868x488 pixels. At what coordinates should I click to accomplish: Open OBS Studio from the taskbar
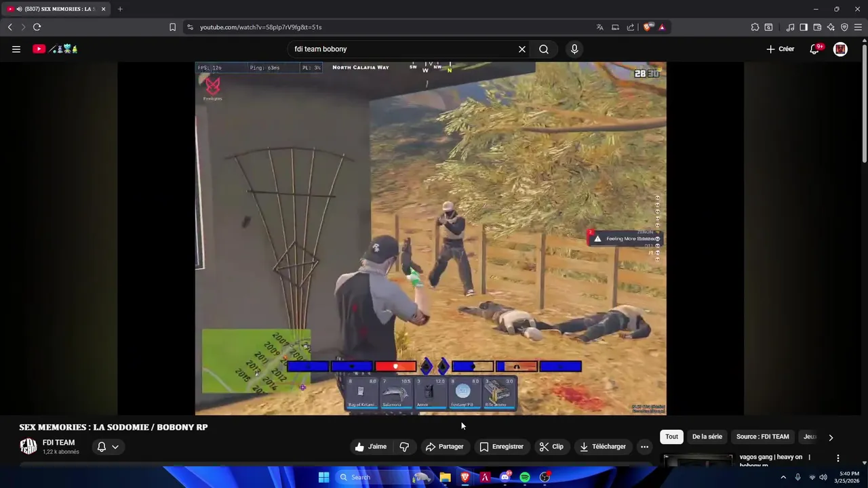pyautogui.click(x=545, y=477)
